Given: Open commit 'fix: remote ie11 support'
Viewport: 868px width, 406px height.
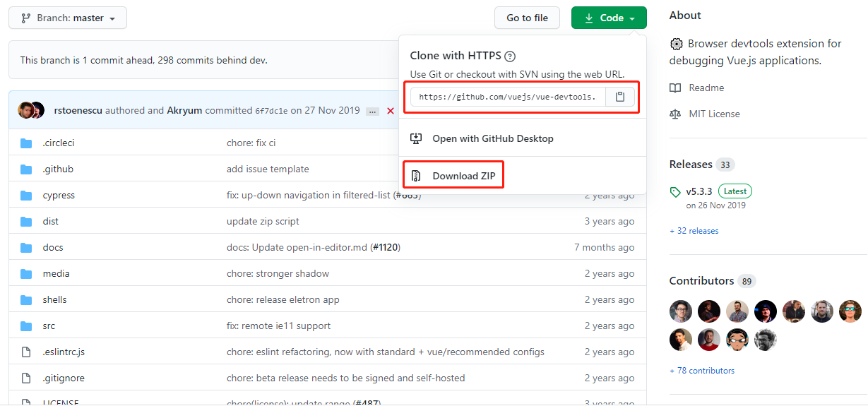Looking at the screenshot, I should coord(278,326).
